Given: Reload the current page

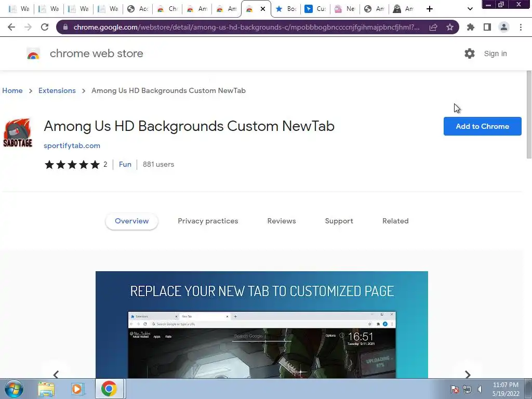Looking at the screenshot, I should pyautogui.click(x=45, y=27).
